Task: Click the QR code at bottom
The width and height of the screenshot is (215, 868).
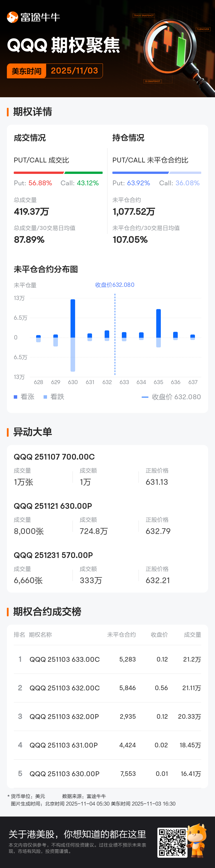Action: (172, 842)
